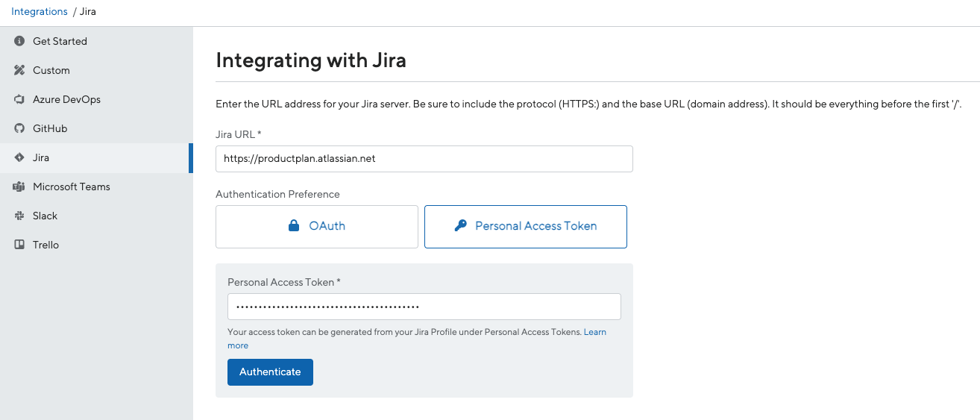Image resolution: width=980 pixels, height=420 pixels.
Task: Focus the Jira URL input field
Action: click(424, 159)
